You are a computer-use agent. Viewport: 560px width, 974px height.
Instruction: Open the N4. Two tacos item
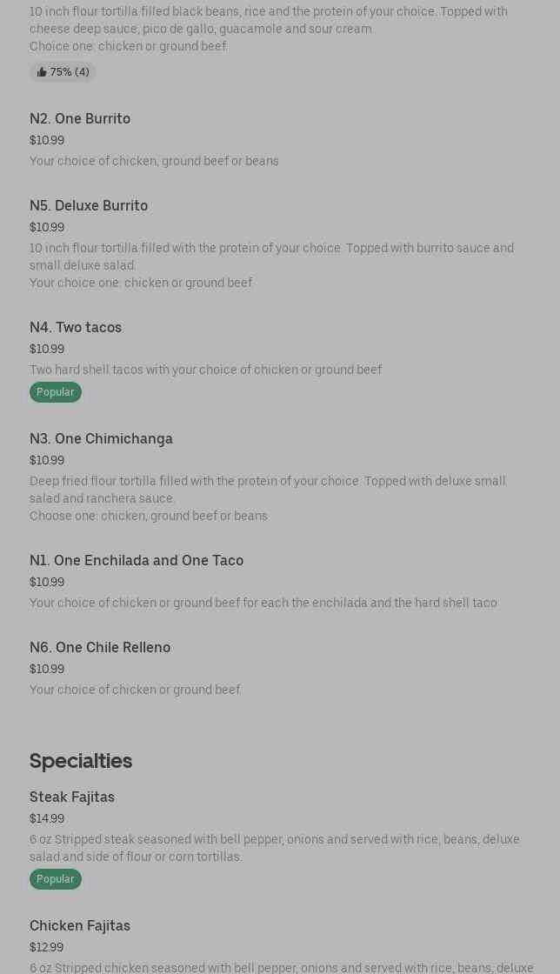pyautogui.click(x=76, y=327)
